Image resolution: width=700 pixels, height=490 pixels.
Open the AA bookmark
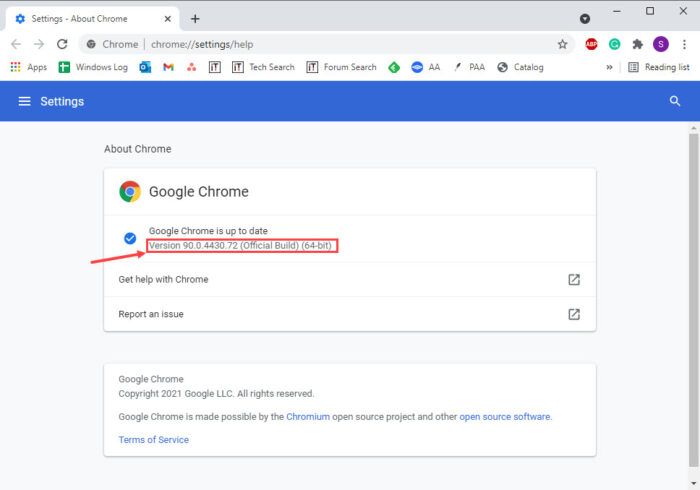click(425, 67)
